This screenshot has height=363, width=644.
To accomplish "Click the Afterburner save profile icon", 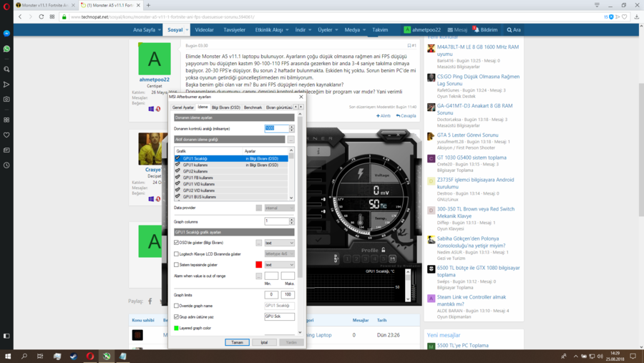I will coord(392,258).
